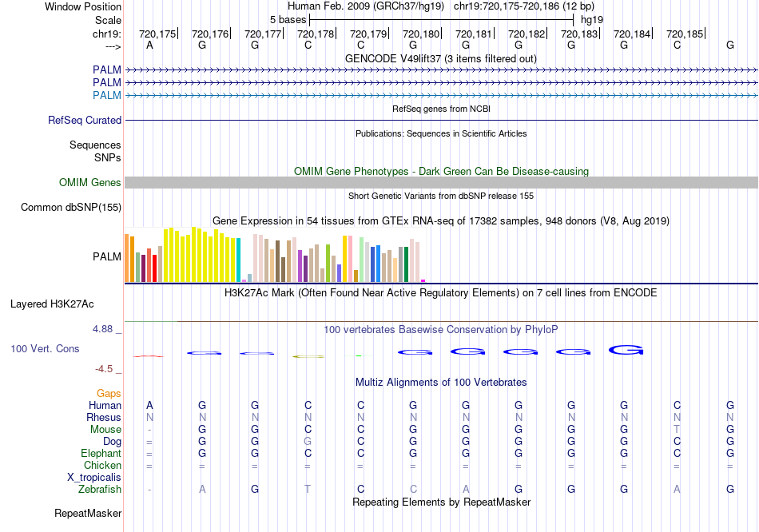This screenshot has height=532, width=759.
Task: Click OMIM Gene Phenotypes green title
Action: (441, 172)
